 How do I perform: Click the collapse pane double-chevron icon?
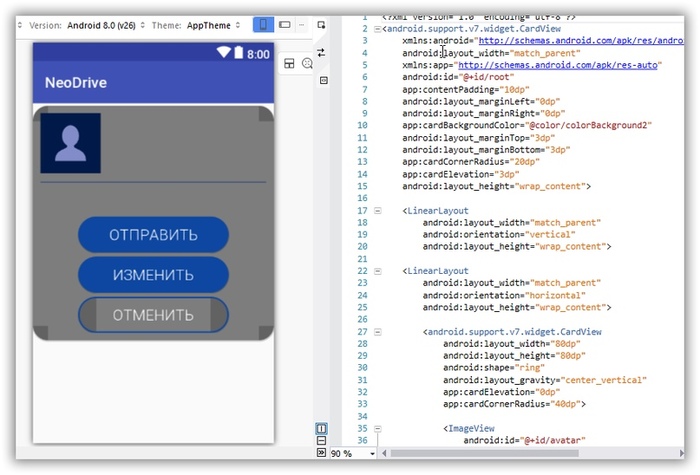(x=322, y=453)
